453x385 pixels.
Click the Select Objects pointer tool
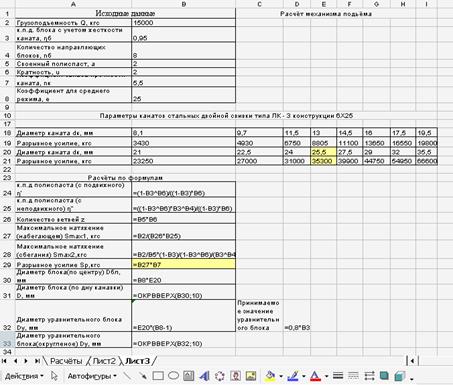point(54,376)
